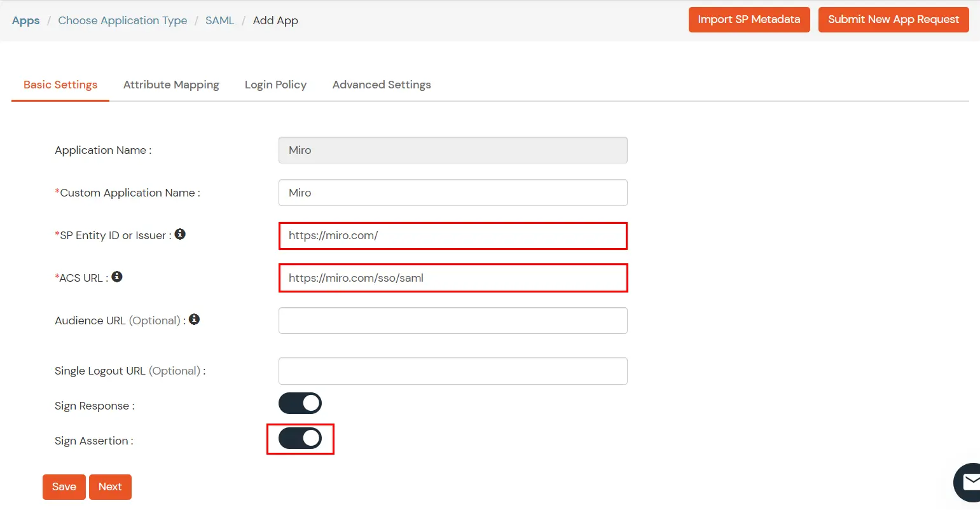Viewport: 980px width, 510px height.
Task: Open Choose Application Type breadcrumb
Action: (x=123, y=20)
